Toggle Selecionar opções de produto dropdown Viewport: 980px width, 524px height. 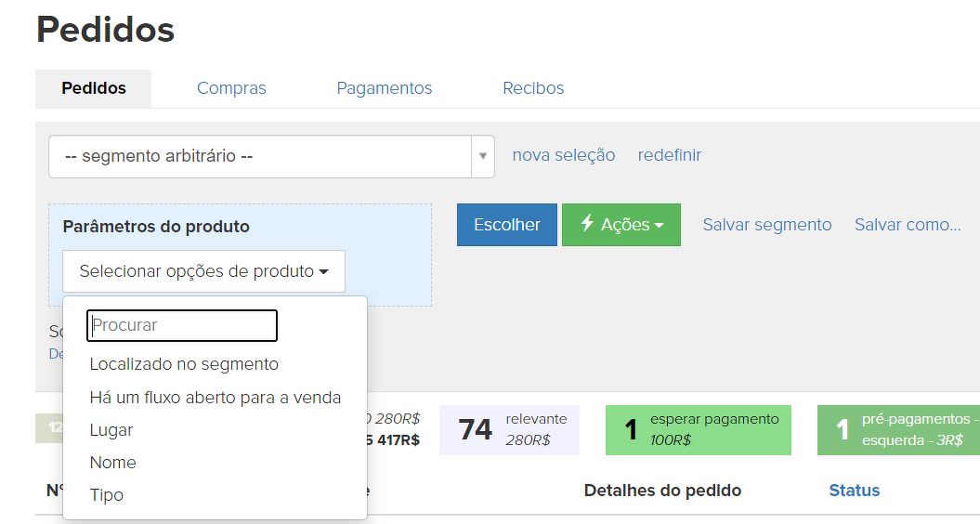203,271
